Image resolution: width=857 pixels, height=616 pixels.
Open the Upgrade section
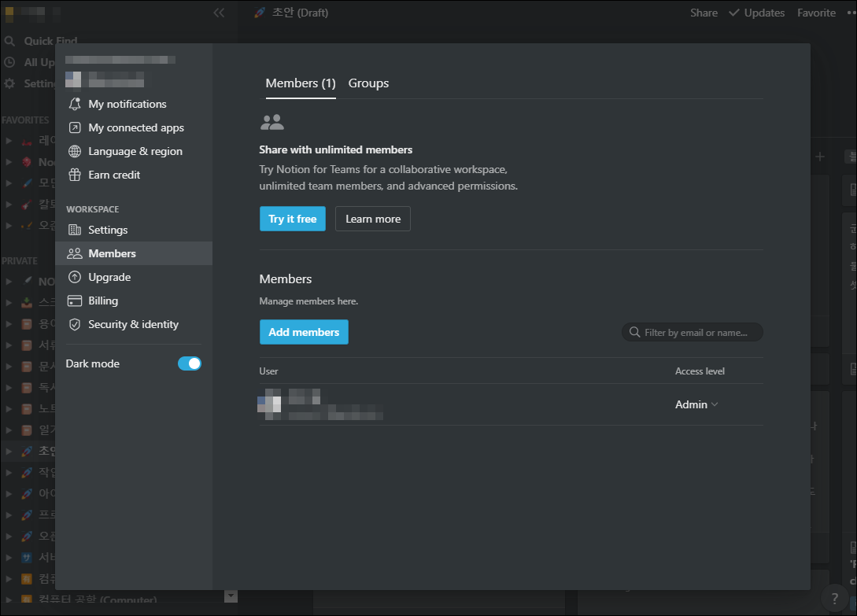(134, 277)
